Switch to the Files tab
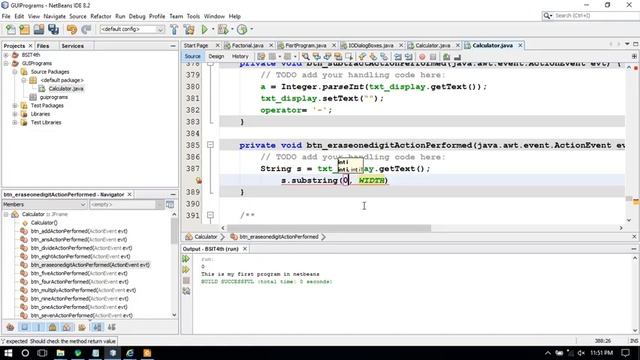 (x=43, y=46)
